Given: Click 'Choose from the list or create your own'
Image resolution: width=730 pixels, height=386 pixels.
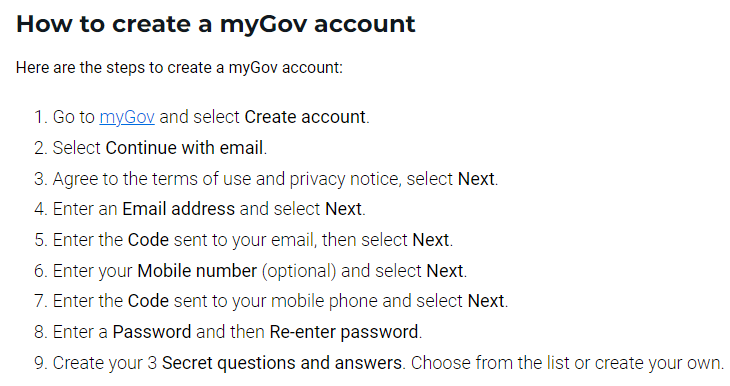Looking at the screenshot, I should [x=567, y=363].
